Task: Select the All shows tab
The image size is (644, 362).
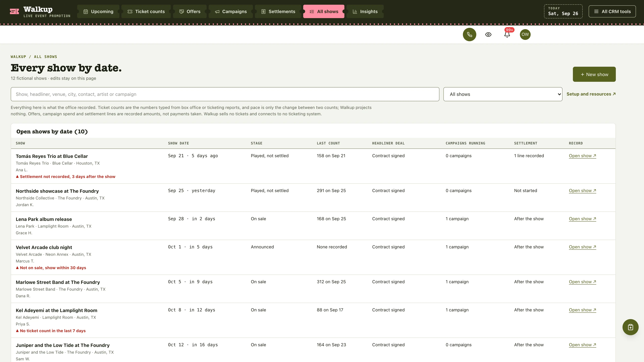Action: (324, 12)
